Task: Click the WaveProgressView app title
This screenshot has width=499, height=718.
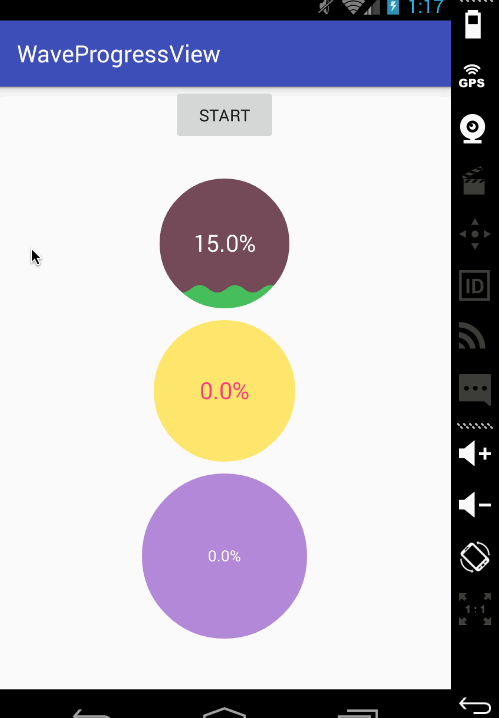Action: 119,54
